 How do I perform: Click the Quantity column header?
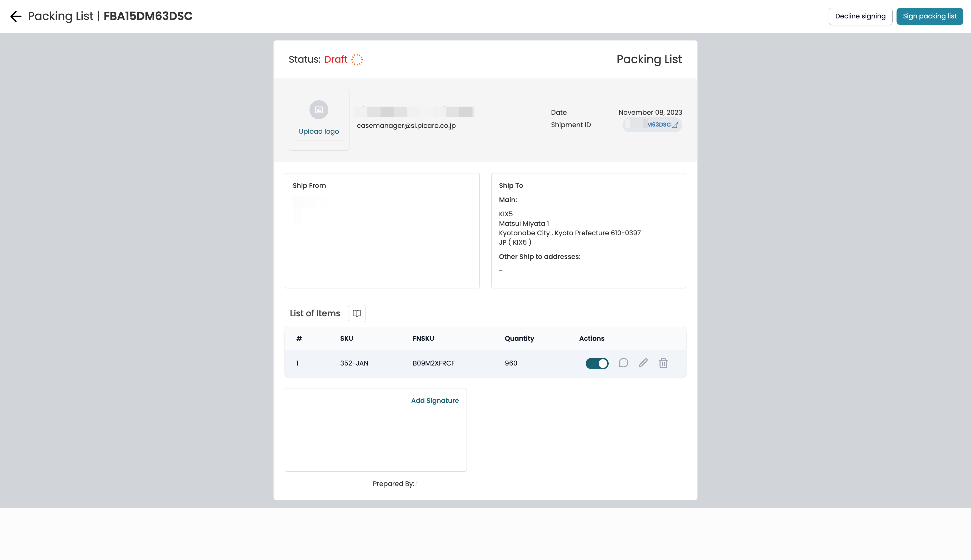[x=519, y=338]
